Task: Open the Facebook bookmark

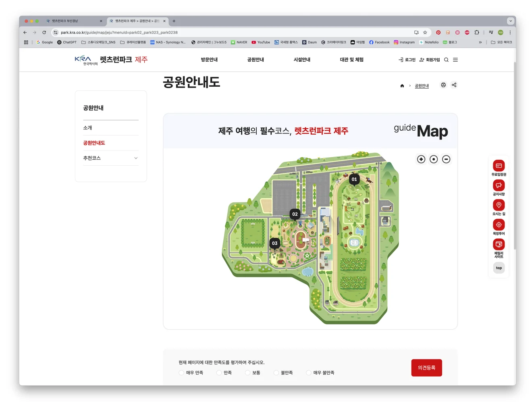Action: (x=379, y=42)
